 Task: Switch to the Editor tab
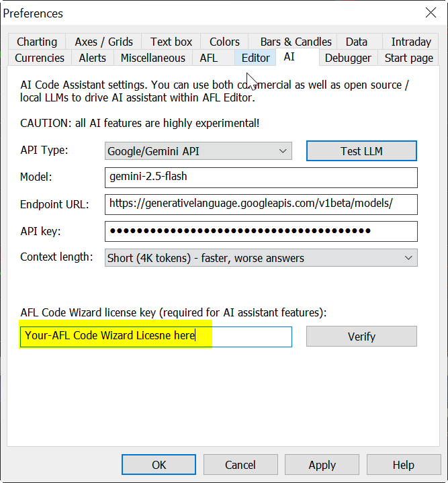255,58
